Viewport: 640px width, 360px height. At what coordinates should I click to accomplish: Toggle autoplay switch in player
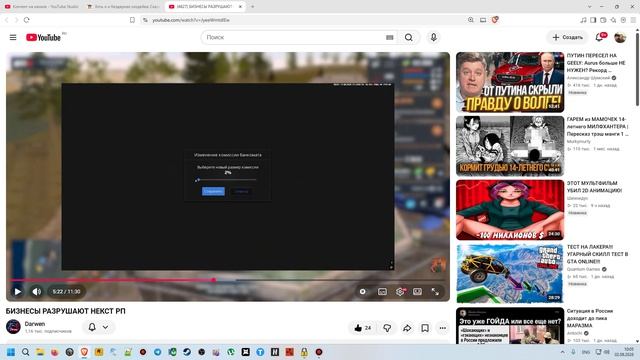pyautogui.click(x=362, y=291)
